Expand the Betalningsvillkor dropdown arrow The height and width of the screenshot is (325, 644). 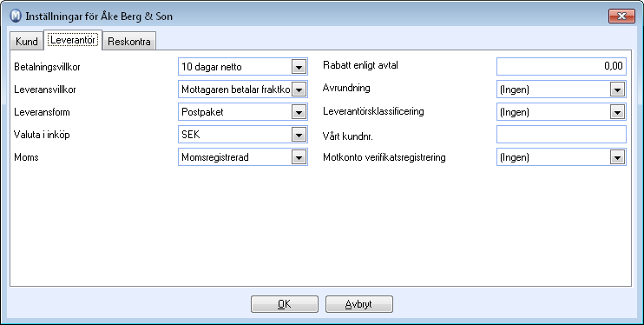[x=299, y=67]
